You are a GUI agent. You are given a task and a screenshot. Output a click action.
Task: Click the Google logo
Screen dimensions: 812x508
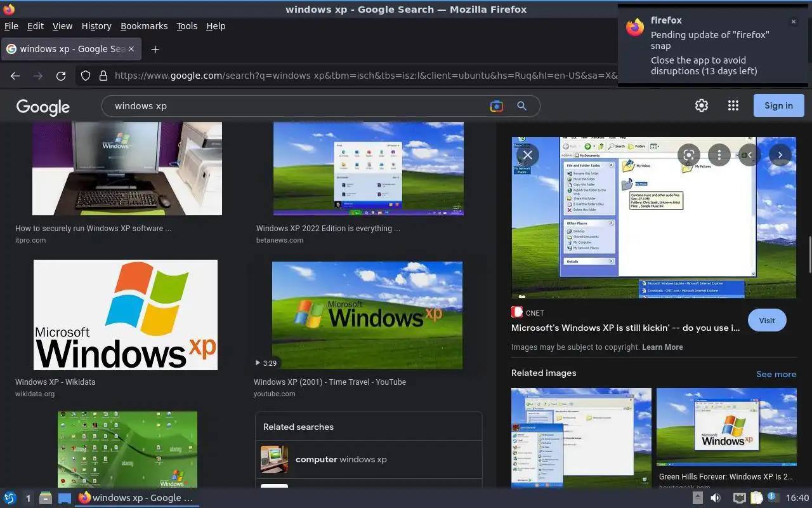click(x=43, y=107)
